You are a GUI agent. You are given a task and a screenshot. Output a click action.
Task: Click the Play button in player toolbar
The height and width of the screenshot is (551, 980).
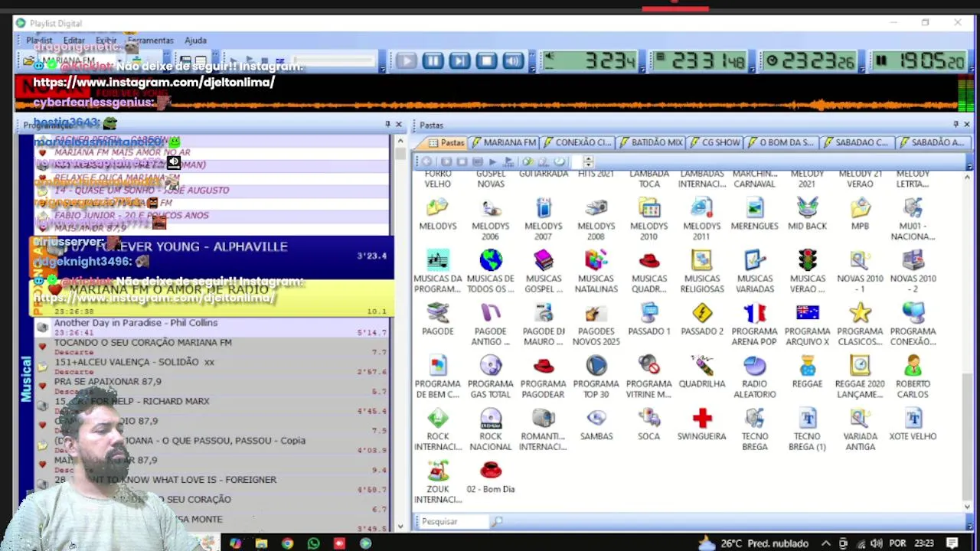[406, 61]
